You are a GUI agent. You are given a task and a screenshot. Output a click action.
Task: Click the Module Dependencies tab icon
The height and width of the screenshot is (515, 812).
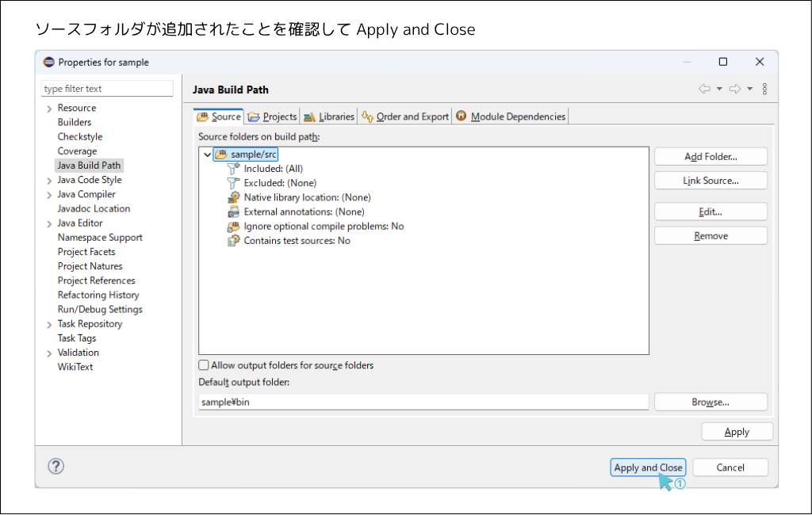pos(461,116)
